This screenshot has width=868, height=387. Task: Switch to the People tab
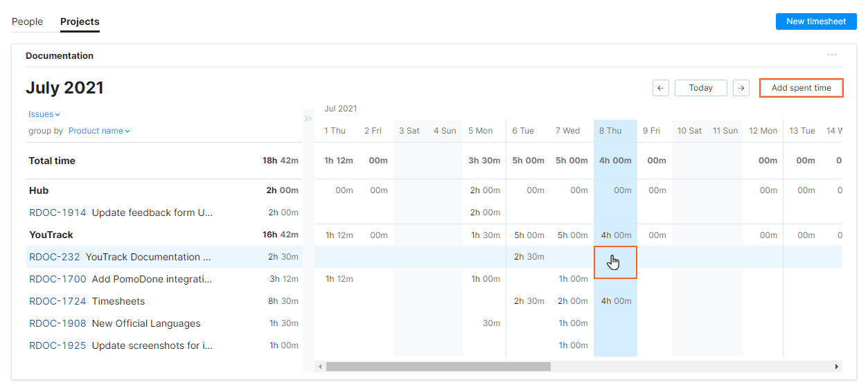[x=27, y=21]
